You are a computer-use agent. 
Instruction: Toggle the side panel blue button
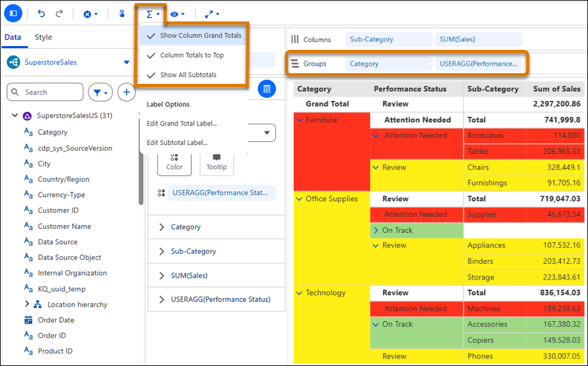click(13, 13)
